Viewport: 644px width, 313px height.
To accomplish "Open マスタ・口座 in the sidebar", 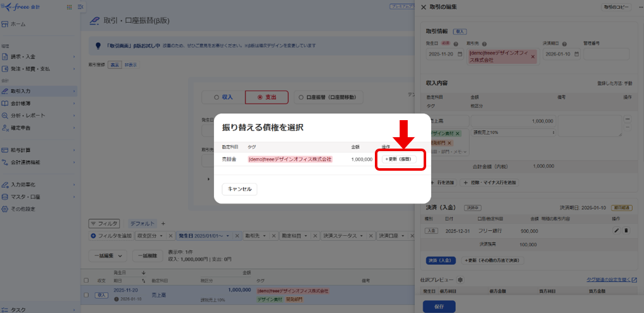I will [39, 197].
